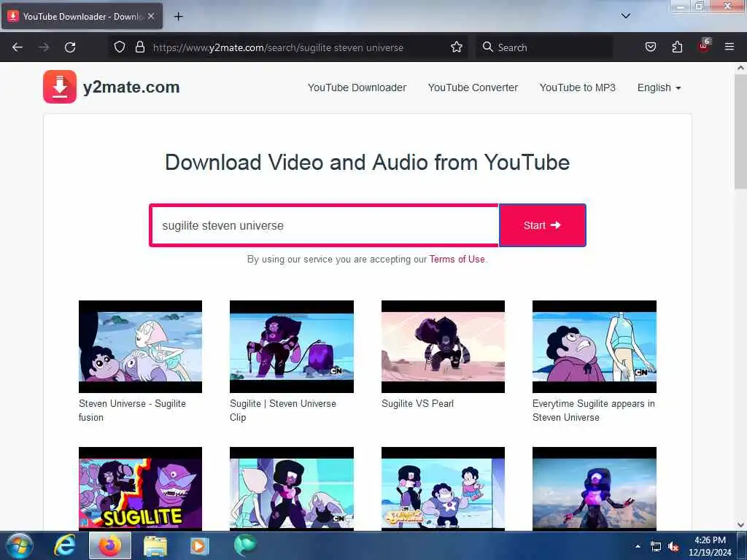Launch Internet Explorer from the taskbar
This screenshot has height=560, width=747.
64,545
